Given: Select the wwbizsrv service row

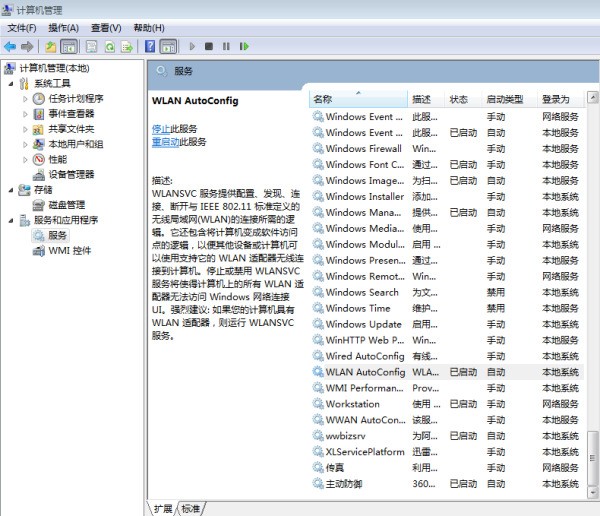Looking at the screenshot, I should pyautogui.click(x=447, y=436).
